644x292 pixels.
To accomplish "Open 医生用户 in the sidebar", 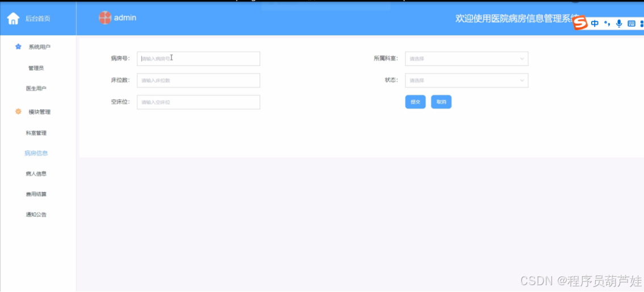I will pos(36,88).
